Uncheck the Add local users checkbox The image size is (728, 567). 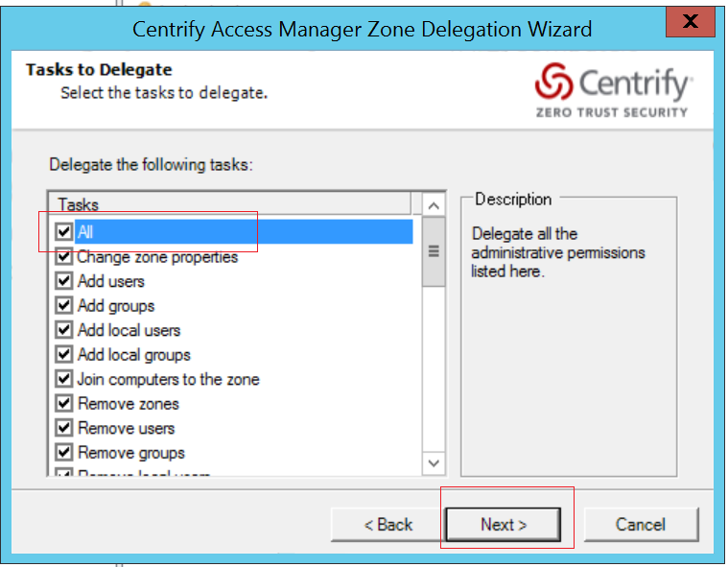(64, 330)
